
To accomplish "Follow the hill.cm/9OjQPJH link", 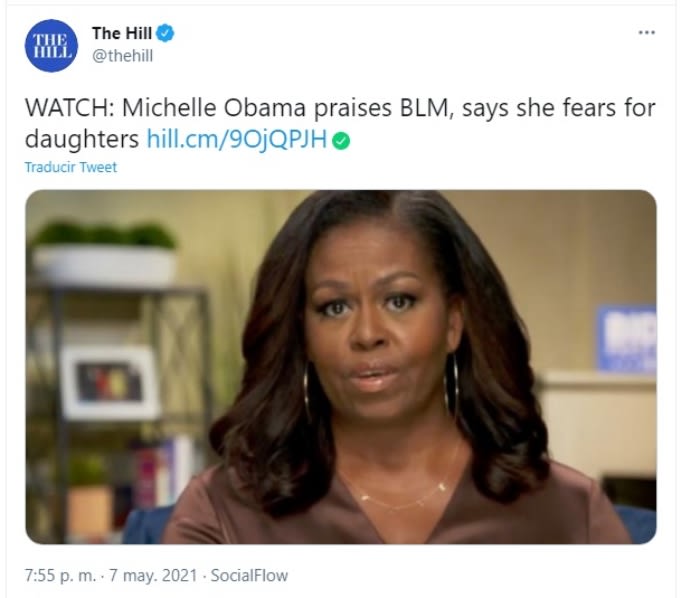I will 237,139.
